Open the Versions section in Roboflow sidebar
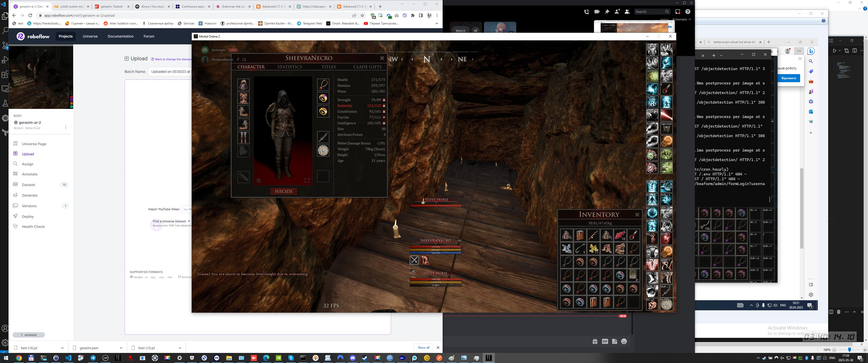Viewport: 868px width, 363px height. coord(29,206)
